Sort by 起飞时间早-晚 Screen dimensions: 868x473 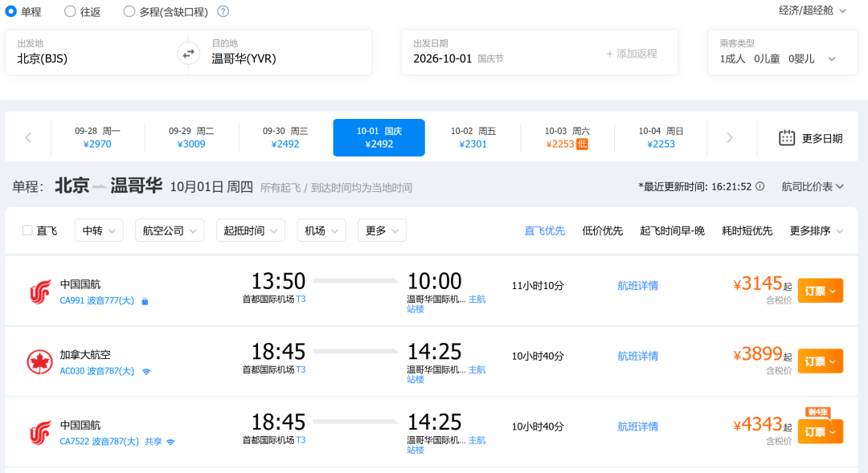(672, 230)
